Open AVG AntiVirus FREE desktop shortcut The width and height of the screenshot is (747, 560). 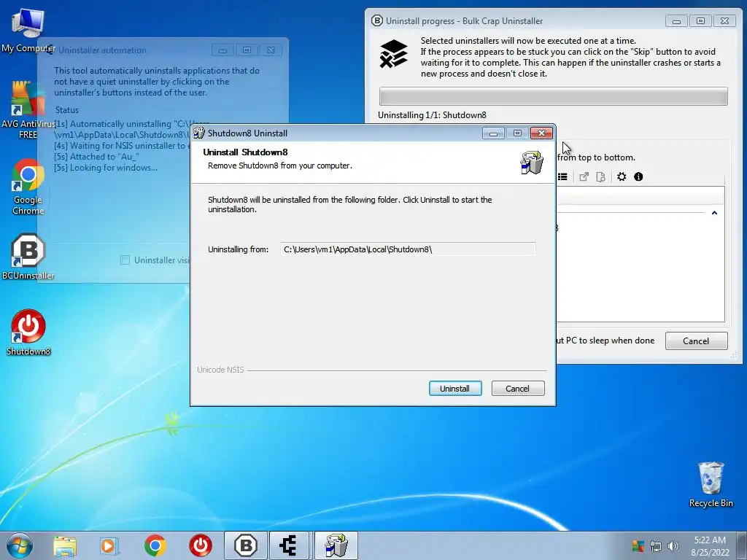28,111
